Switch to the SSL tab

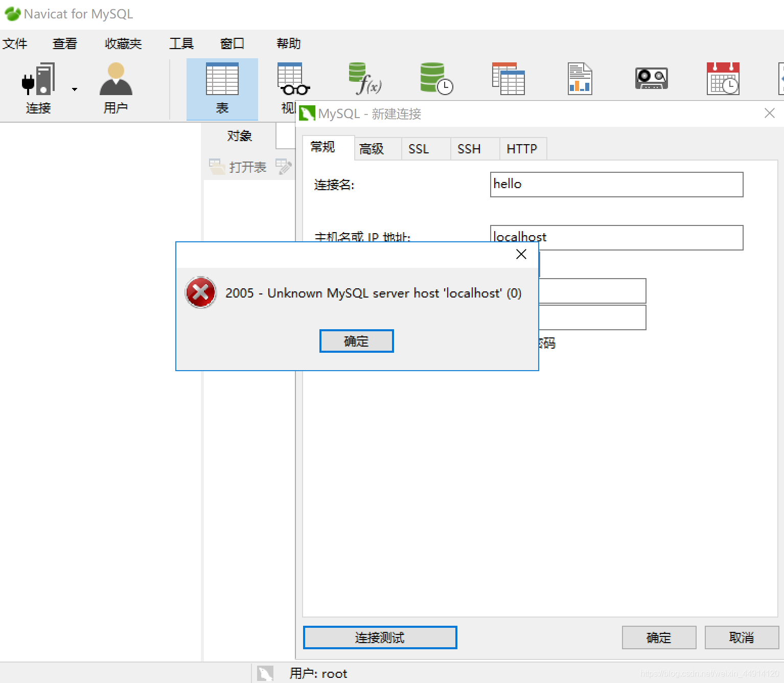coord(426,149)
